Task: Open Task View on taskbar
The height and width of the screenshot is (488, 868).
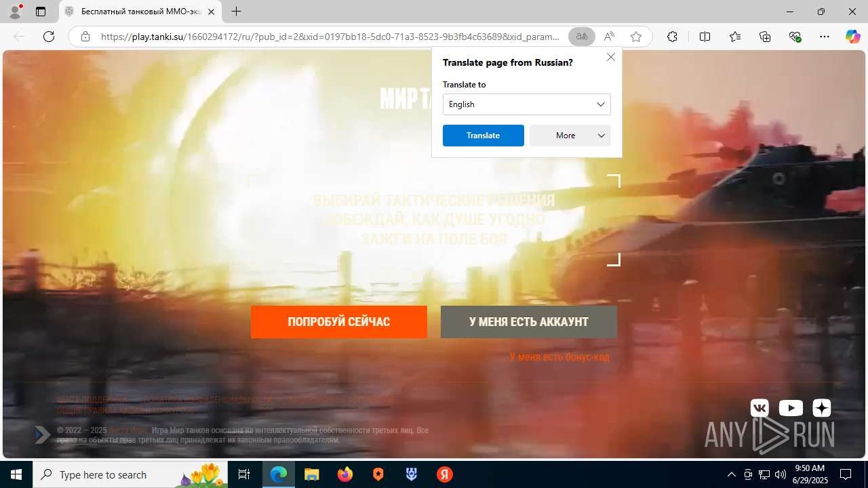Action: click(x=244, y=474)
